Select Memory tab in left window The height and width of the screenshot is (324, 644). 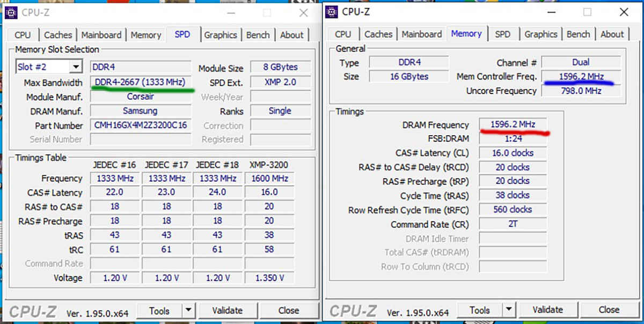146,35
